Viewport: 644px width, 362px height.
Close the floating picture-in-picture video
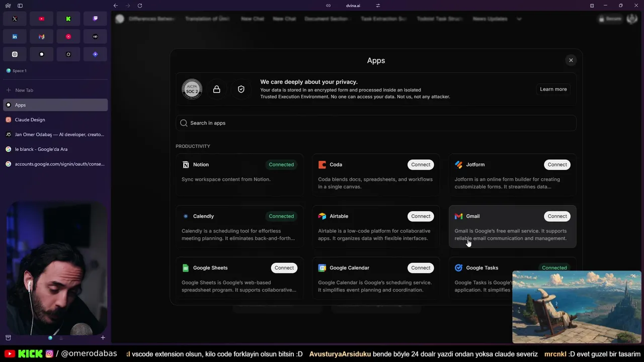click(633, 276)
